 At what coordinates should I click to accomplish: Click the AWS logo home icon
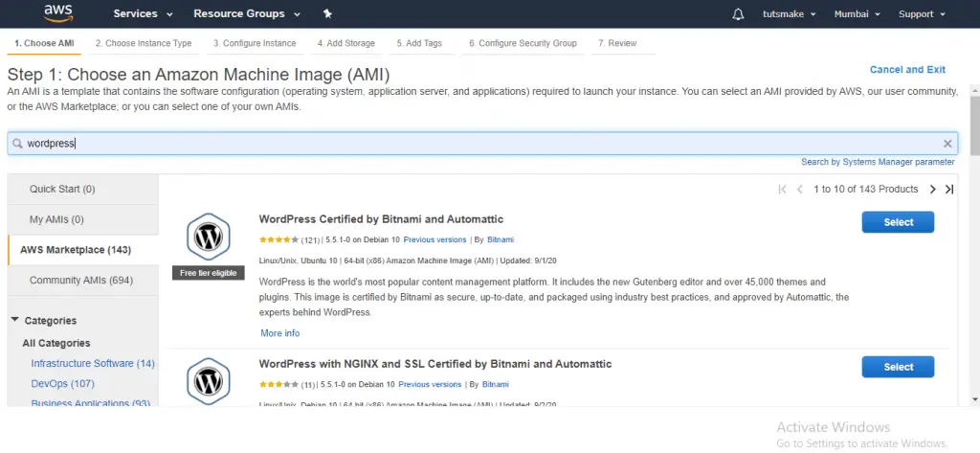[x=58, y=13]
